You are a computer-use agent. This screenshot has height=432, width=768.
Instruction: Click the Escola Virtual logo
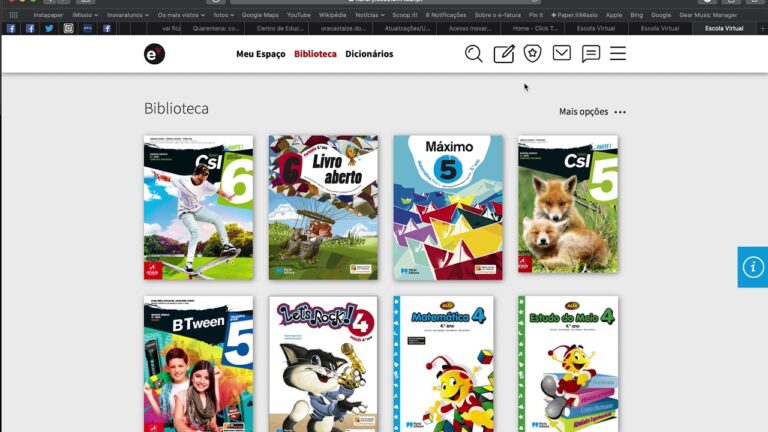154,54
